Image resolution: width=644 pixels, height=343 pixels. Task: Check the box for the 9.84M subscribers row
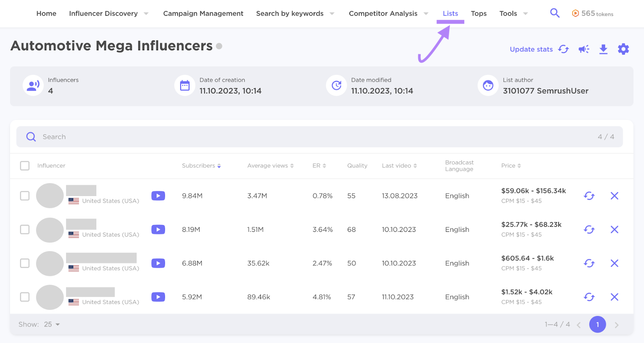[x=25, y=196]
